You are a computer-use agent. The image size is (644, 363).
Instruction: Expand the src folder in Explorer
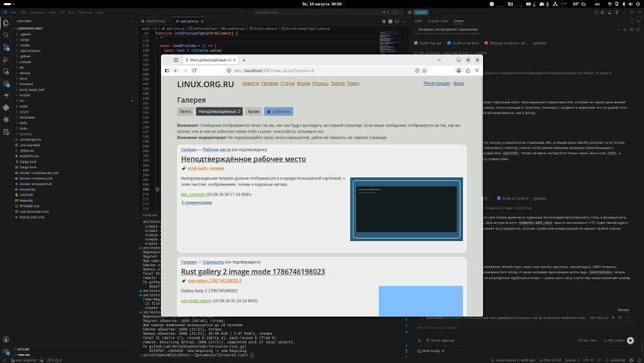pyautogui.click(x=22, y=101)
